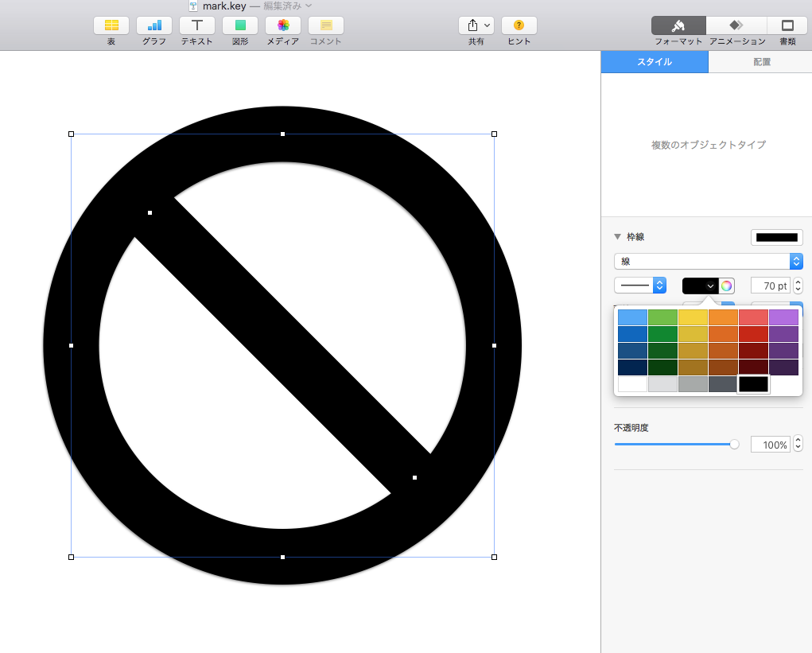Open the メディア media browser
Screen dimensions: 812x653
point(283,25)
